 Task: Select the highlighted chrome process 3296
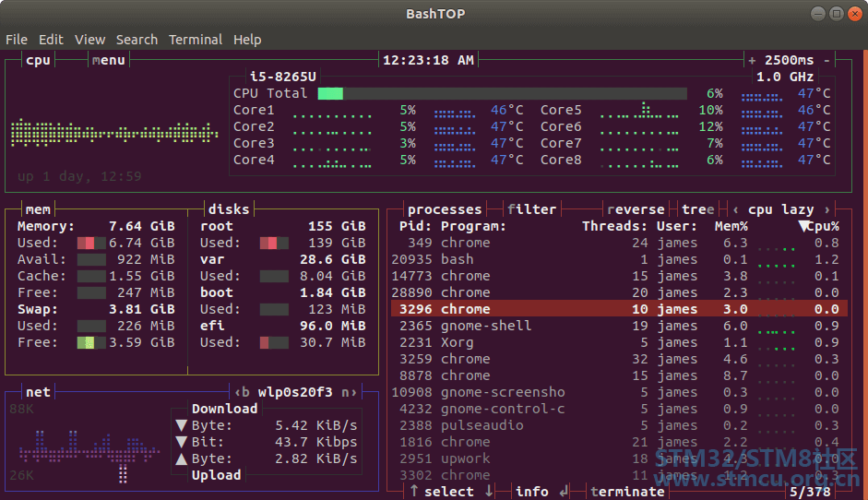pos(619,309)
